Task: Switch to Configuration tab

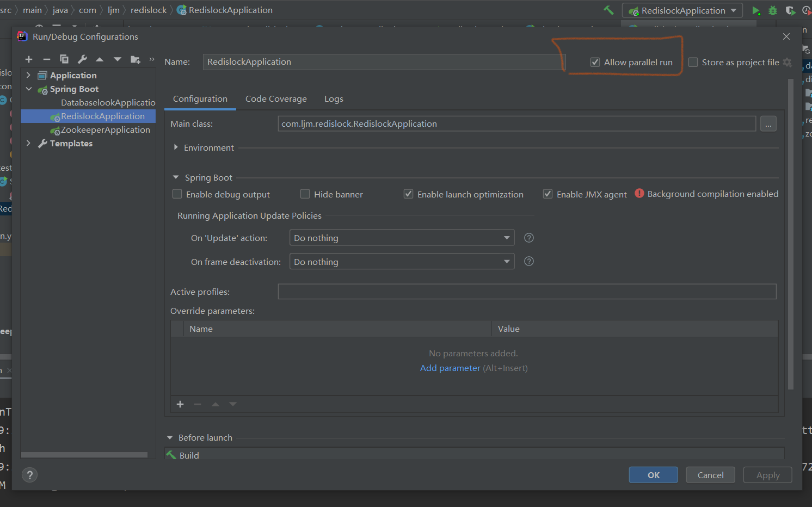Action: pyautogui.click(x=200, y=99)
